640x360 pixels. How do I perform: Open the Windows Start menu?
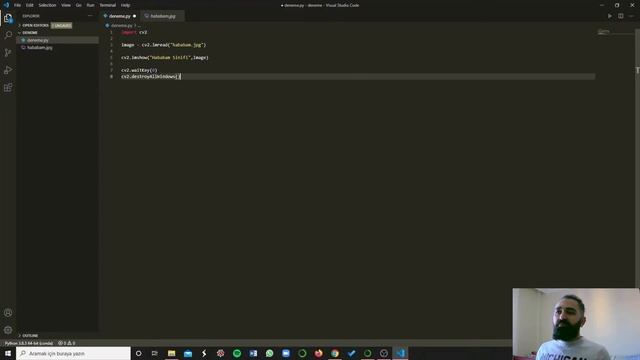8,353
